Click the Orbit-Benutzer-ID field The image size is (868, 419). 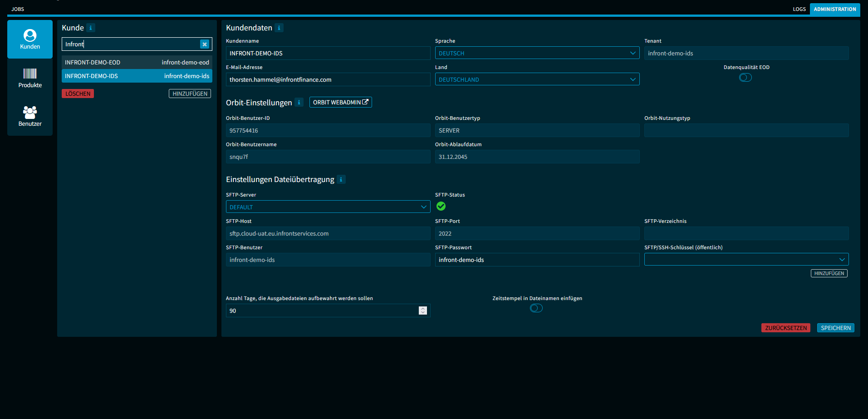[x=328, y=130]
